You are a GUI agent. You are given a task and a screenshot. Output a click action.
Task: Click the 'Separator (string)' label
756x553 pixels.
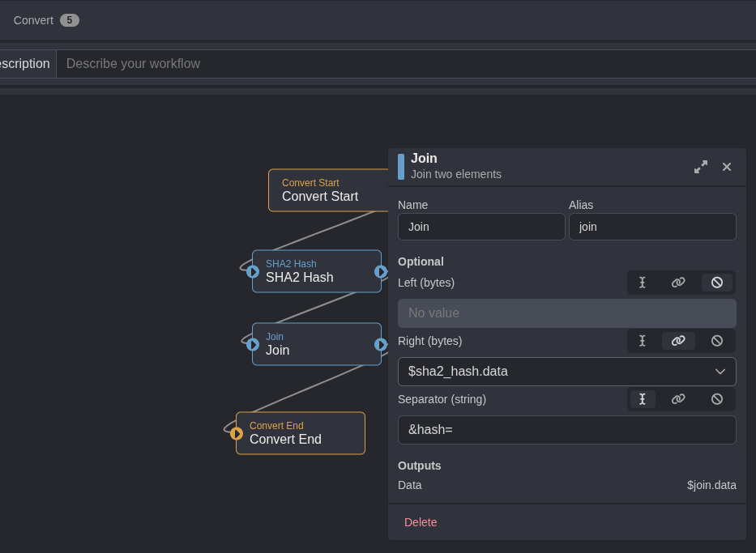pos(442,399)
